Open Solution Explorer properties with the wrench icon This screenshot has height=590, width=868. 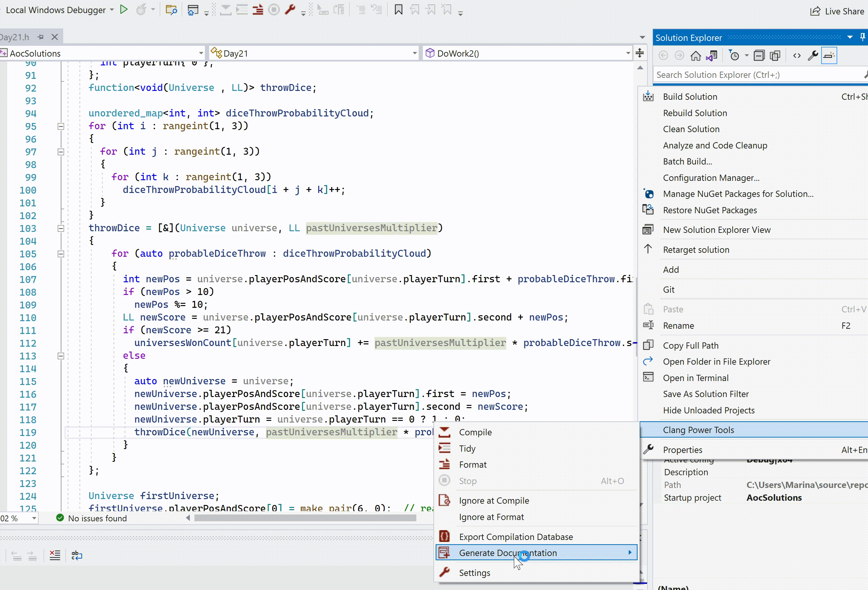click(x=813, y=55)
